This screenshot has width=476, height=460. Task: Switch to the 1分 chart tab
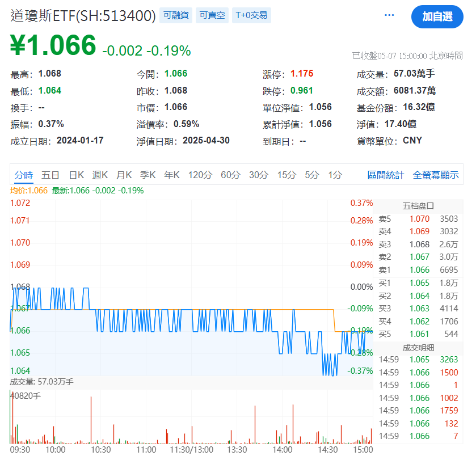335,175
